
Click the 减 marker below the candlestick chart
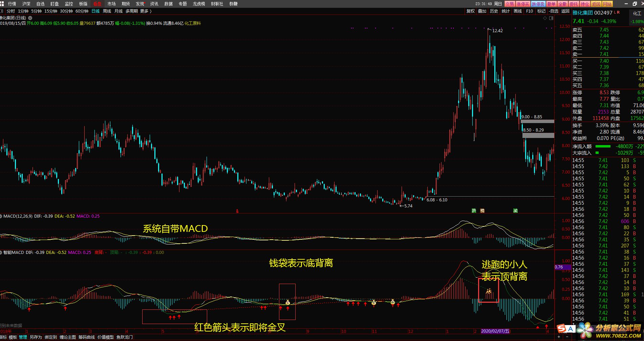515,210
